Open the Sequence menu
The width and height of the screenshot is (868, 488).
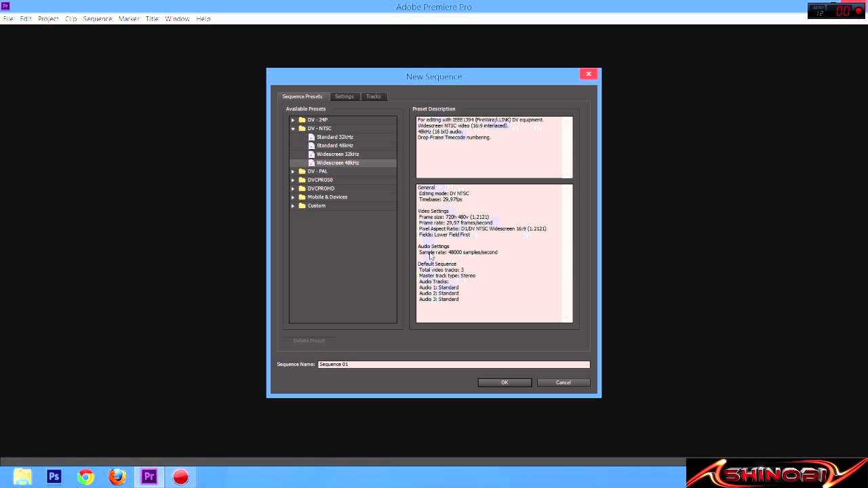click(98, 19)
